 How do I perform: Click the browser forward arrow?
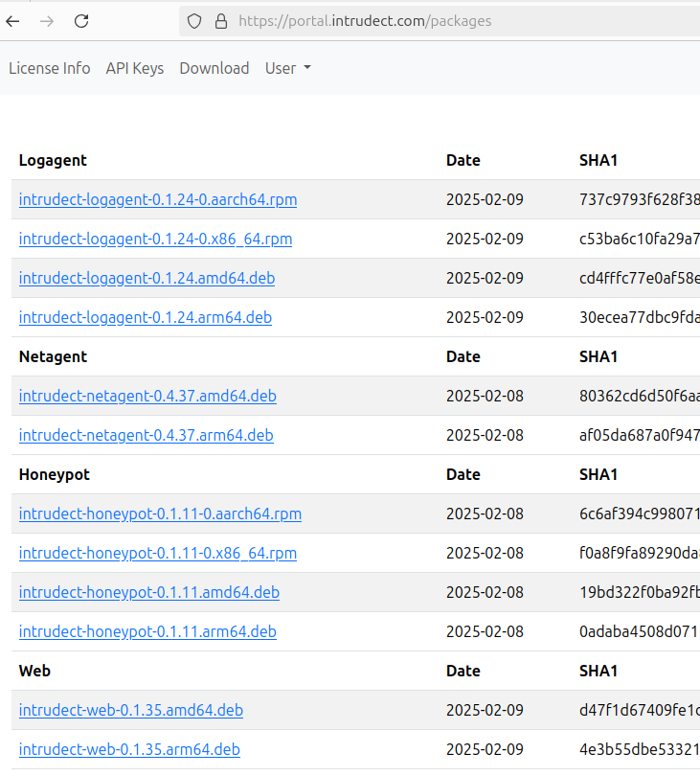point(47,21)
